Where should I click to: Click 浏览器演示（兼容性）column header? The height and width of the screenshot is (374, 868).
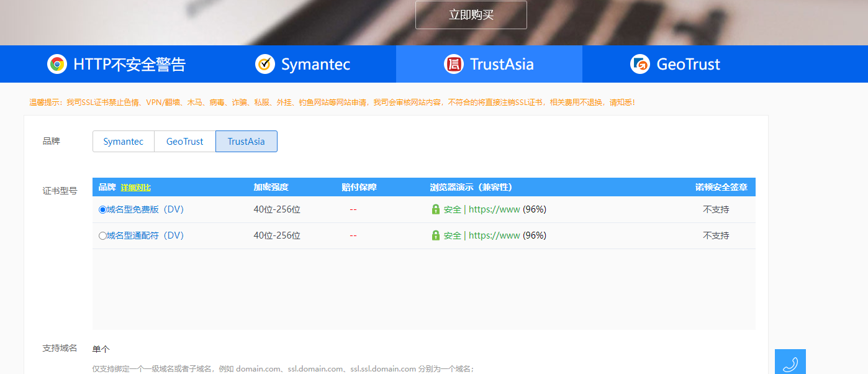471,187
